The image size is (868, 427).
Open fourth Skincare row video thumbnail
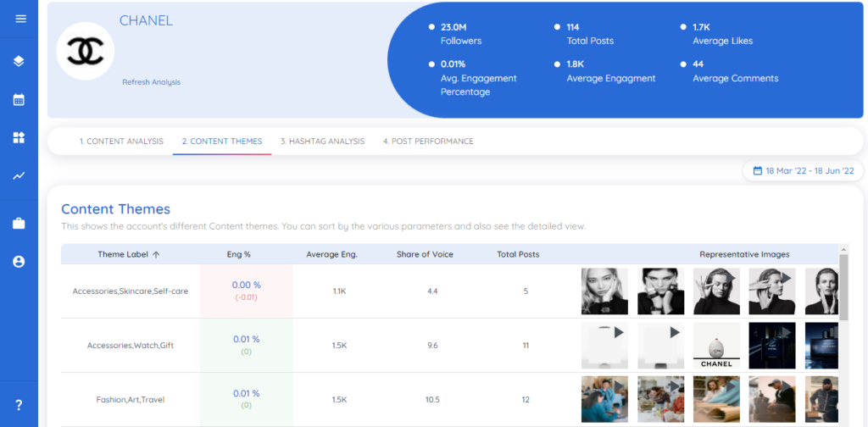tap(772, 291)
